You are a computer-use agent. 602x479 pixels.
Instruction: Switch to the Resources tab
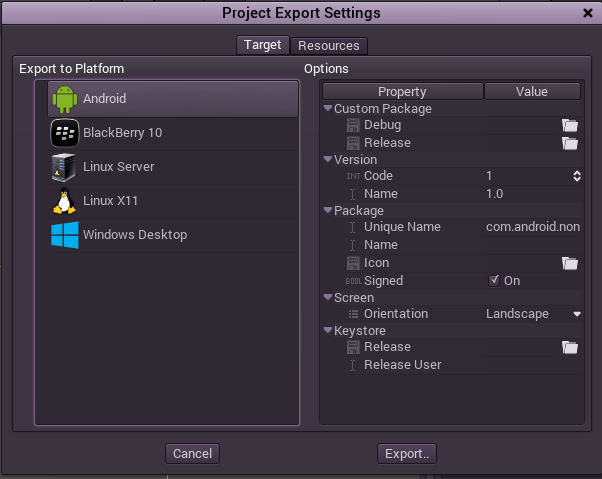coord(329,45)
